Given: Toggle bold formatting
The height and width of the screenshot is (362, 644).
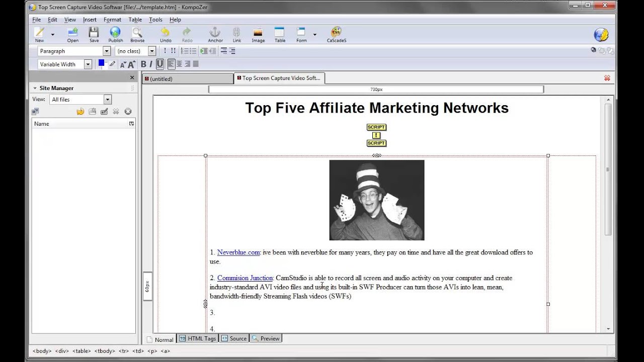Looking at the screenshot, I should pyautogui.click(x=143, y=64).
